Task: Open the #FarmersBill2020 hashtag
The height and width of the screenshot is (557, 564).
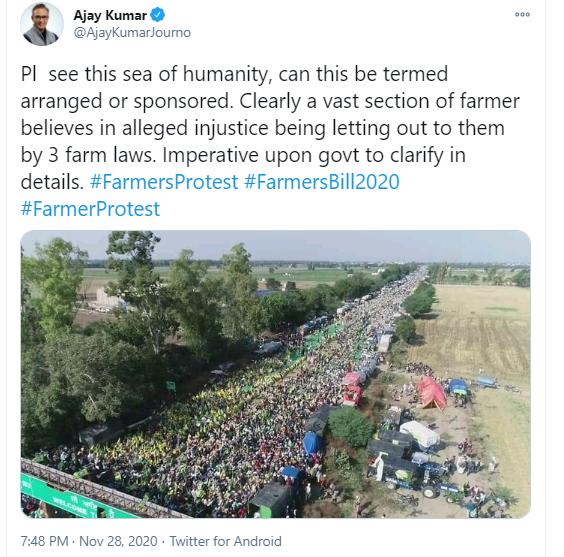Action: point(322,182)
